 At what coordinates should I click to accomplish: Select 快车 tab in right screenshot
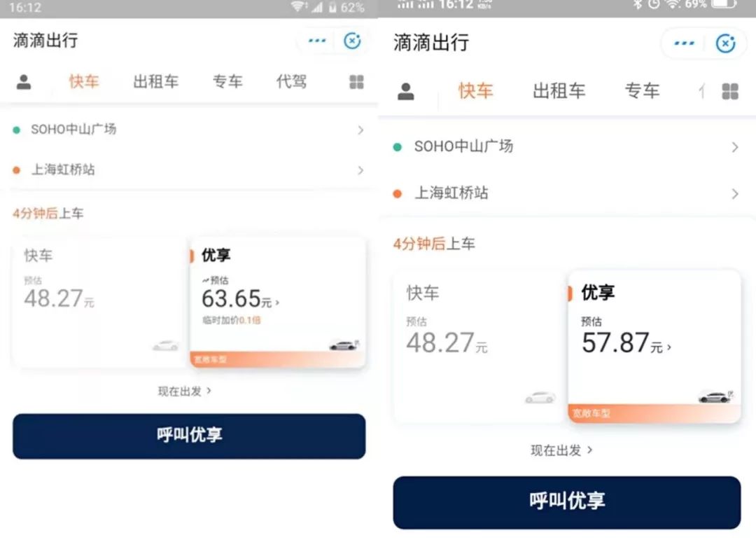pos(475,91)
